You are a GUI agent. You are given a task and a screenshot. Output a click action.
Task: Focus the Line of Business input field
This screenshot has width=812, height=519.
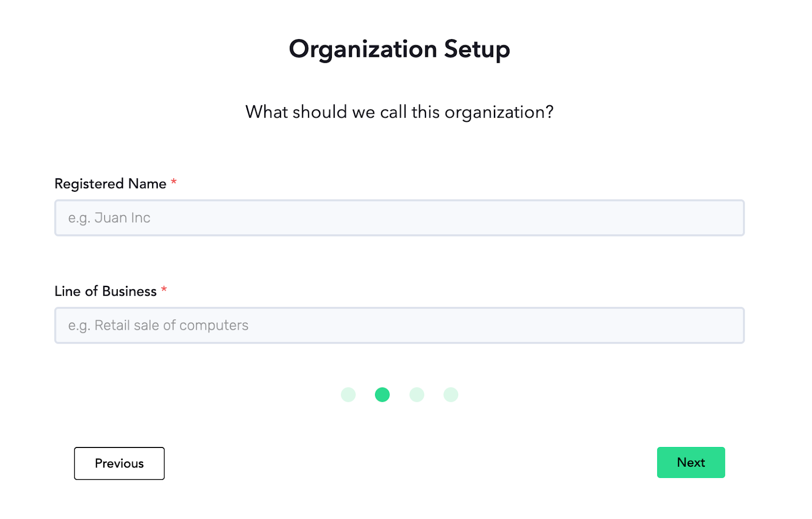[399, 325]
